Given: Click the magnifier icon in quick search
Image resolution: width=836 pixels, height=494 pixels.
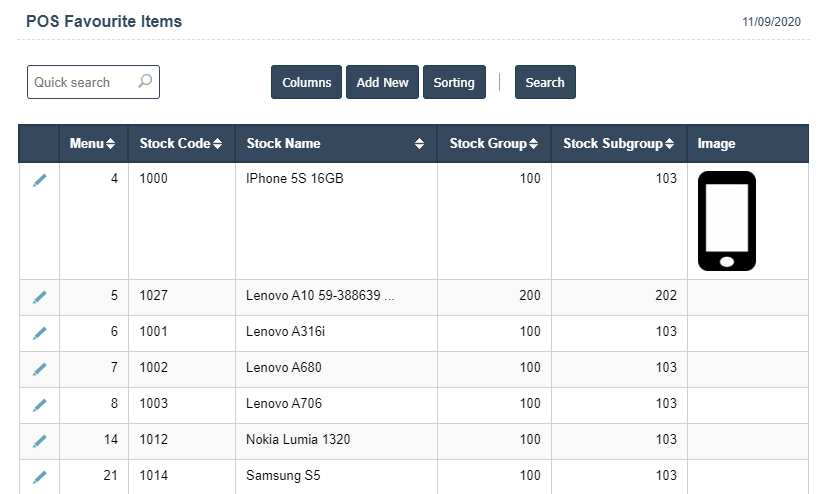Looking at the screenshot, I should tap(145, 82).
